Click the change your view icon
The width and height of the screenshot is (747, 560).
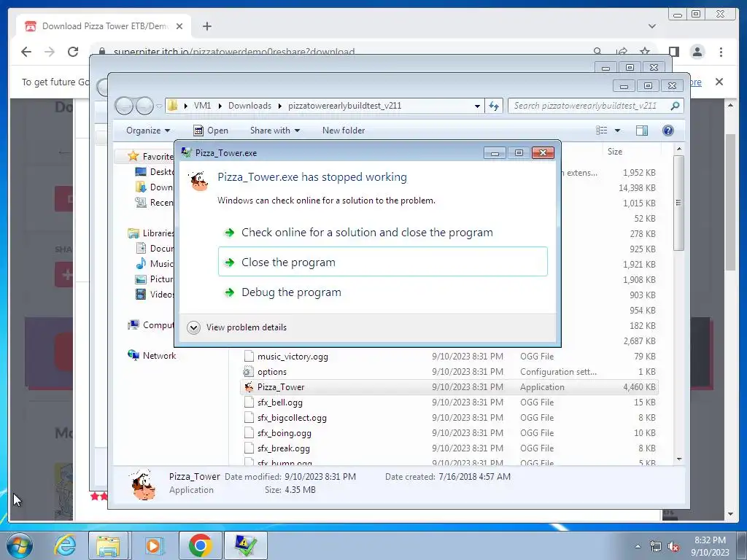click(x=602, y=131)
